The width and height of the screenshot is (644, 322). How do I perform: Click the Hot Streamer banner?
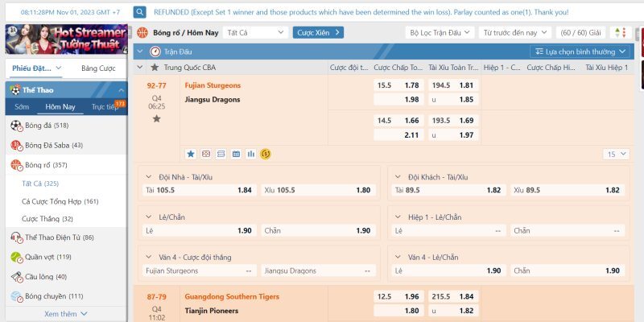(x=64, y=39)
